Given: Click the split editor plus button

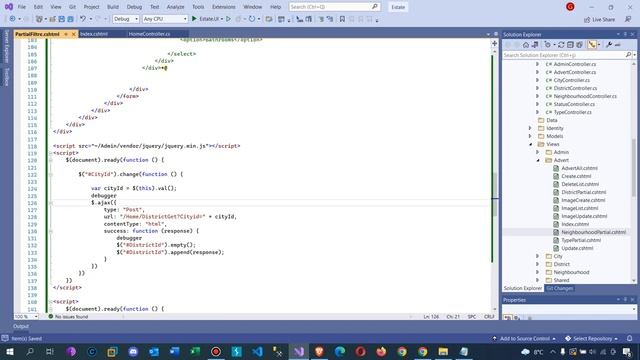Looking at the screenshot, I should pos(494,43).
